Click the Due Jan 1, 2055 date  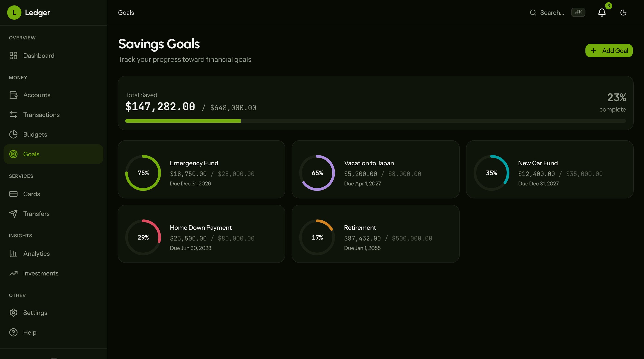(x=362, y=248)
